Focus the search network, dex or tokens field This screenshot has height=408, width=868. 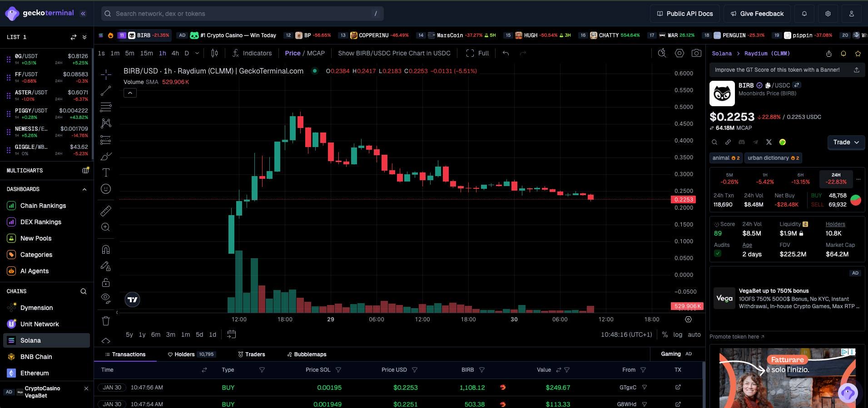pyautogui.click(x=243, y=14)
